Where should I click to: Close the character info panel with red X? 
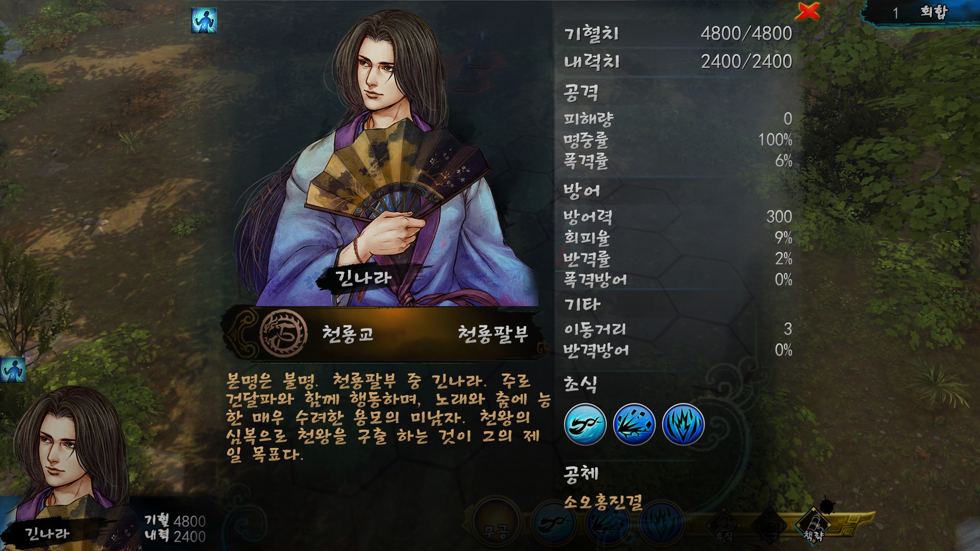point(807,11)
